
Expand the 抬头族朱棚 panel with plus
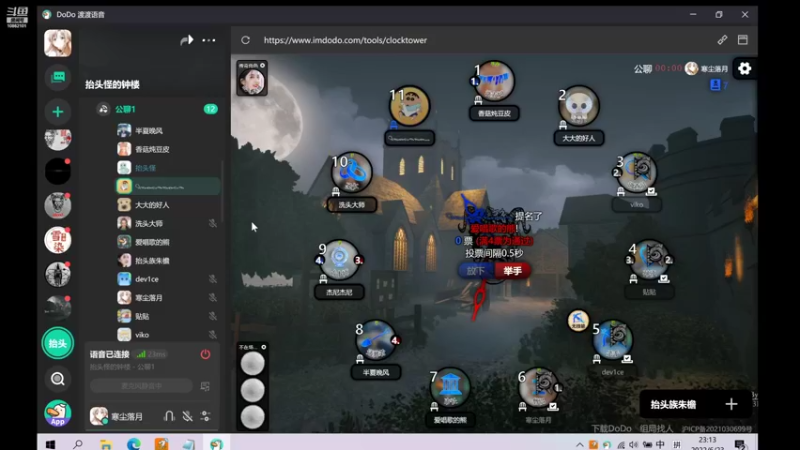click(x=731, y=404)
